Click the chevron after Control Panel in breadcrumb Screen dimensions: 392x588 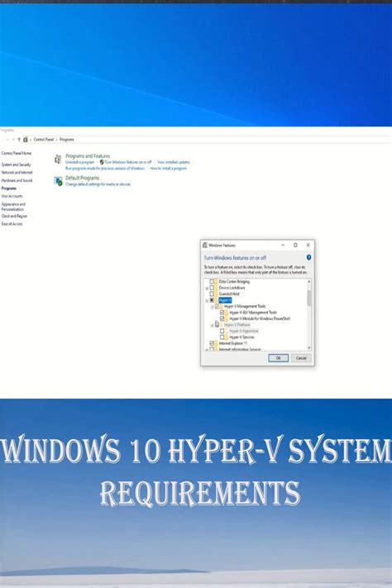click(56, 140)
